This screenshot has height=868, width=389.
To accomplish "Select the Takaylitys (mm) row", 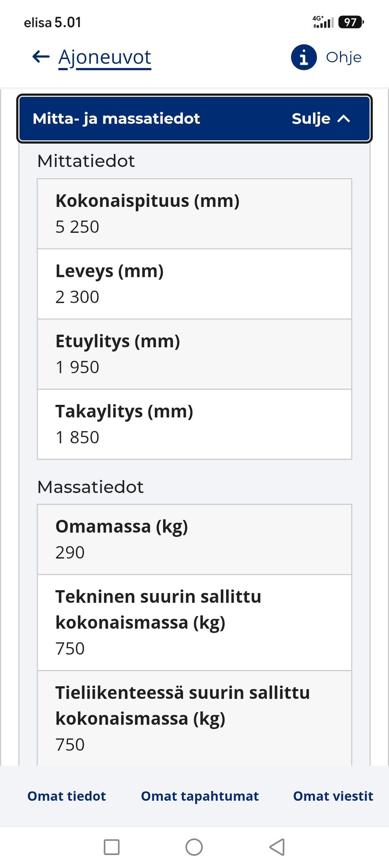I will [x=194, y=424].
